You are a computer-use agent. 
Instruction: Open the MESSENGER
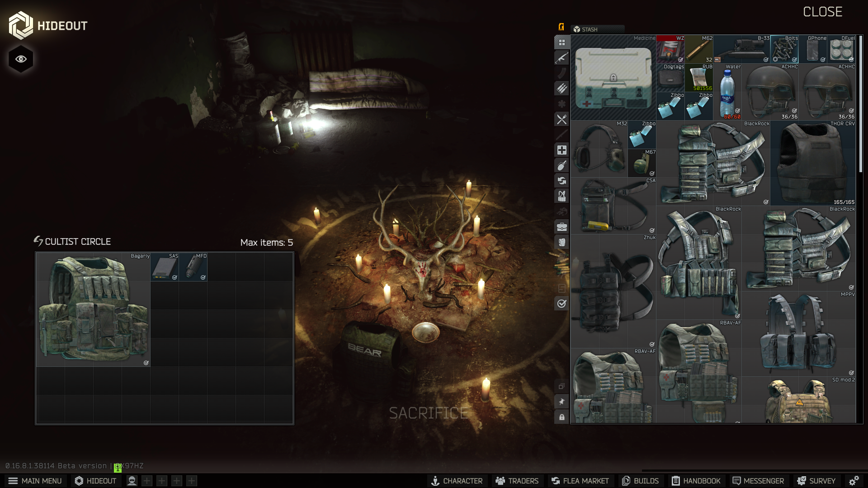point(758,481)
